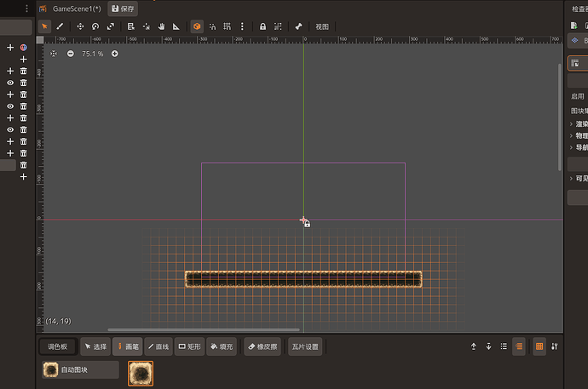Select the Ruler measuring tool
Viewport: 588px width, 389px height.
tap(176, 26)
